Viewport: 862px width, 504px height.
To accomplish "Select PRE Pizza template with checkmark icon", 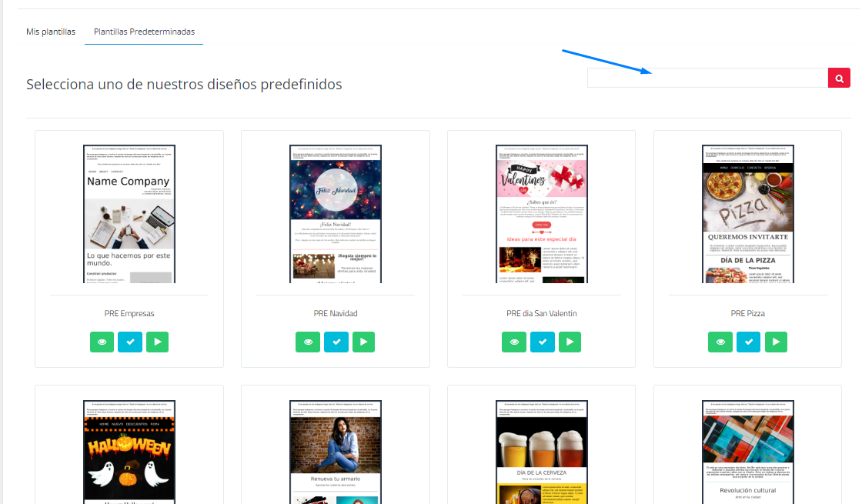I will tap(748, 342).
